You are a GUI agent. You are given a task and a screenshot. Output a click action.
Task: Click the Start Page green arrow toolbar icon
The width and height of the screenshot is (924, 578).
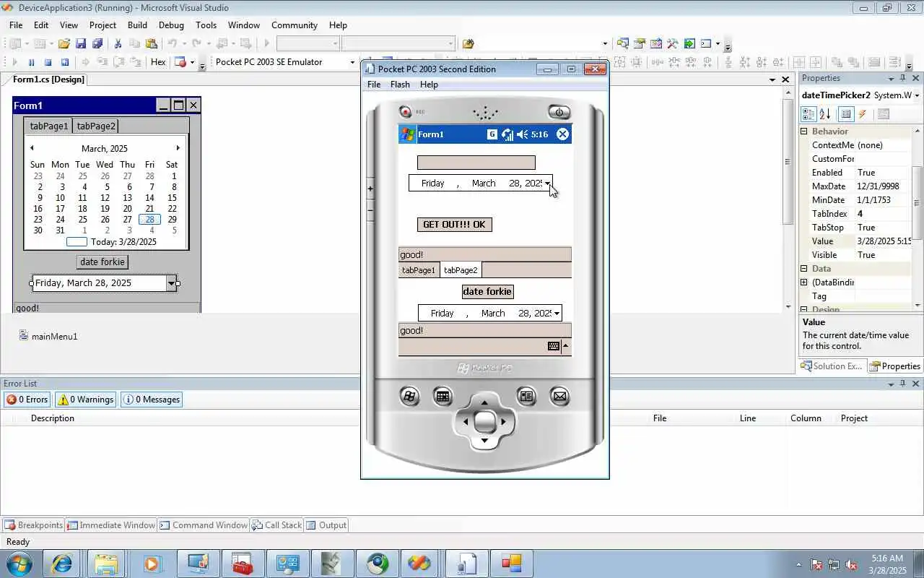pyautogui.click(x=689, y=44)
